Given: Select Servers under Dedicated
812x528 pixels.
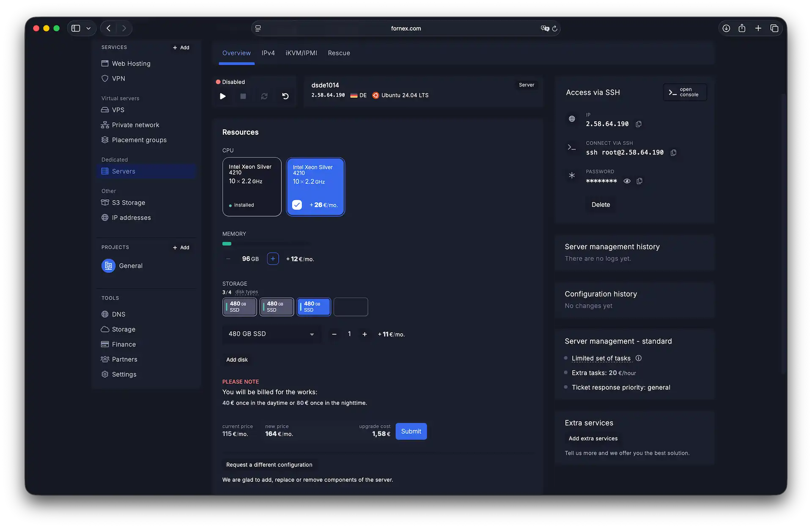Looking at the screenshot, I should (x=146, y=171).
